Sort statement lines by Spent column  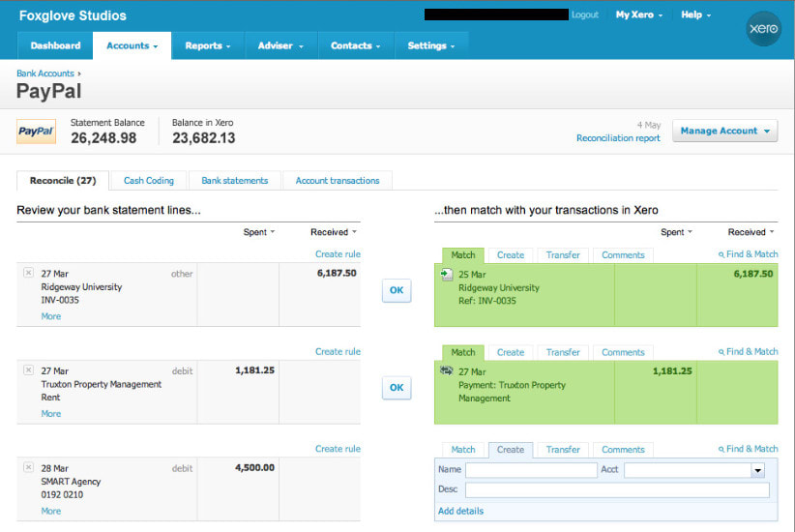click(x=258, y=232)
